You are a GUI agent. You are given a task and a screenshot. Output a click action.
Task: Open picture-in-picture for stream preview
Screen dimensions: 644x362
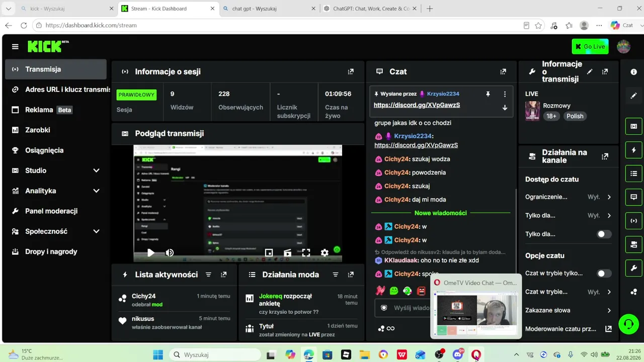269,253
